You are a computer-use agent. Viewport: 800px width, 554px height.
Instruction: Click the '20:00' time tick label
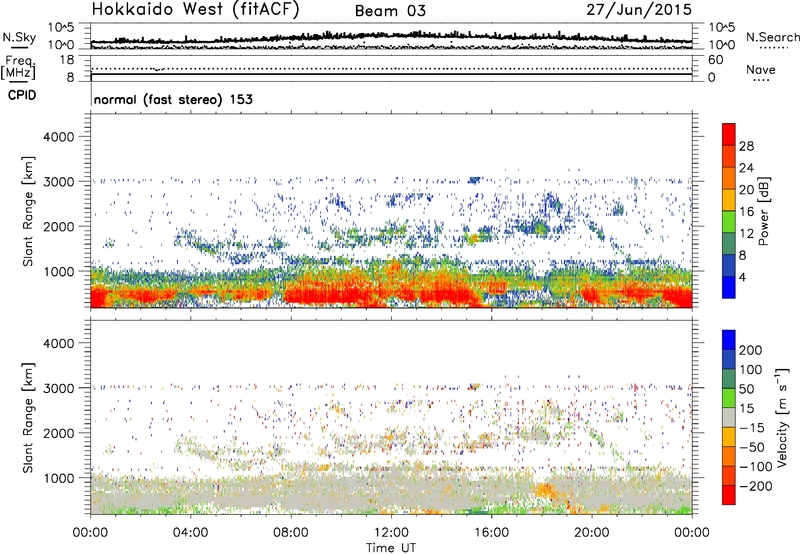(592, 533)
